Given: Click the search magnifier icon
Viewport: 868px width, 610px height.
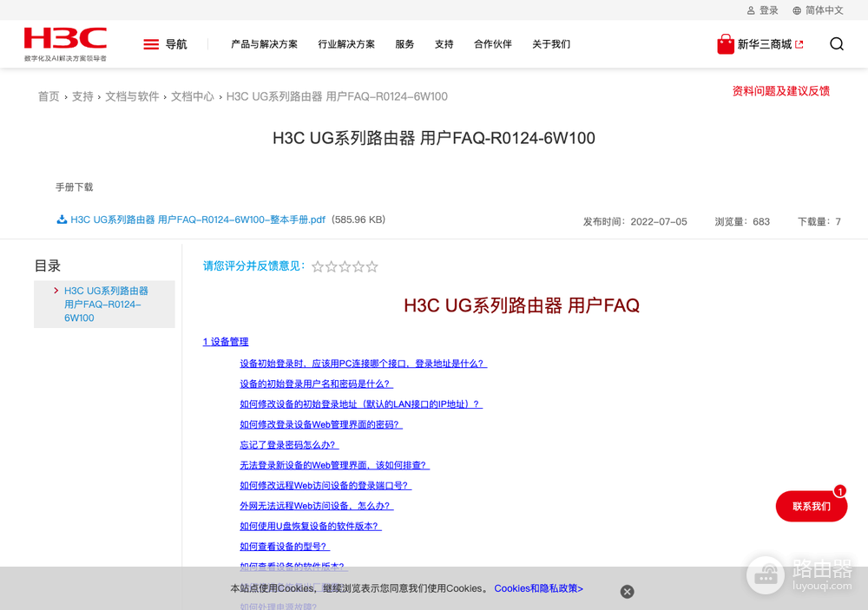Looking at the screenshot, I should 837,43.
